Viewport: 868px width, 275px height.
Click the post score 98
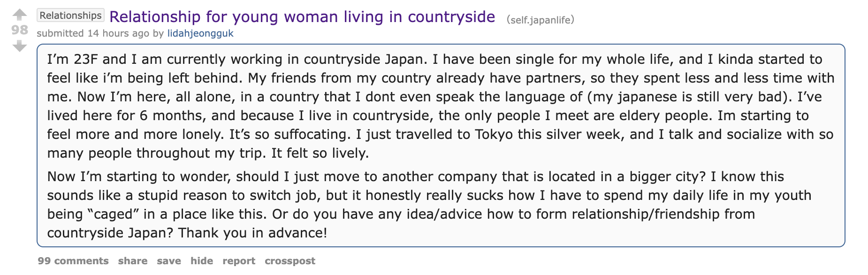[x=20, y=30]
